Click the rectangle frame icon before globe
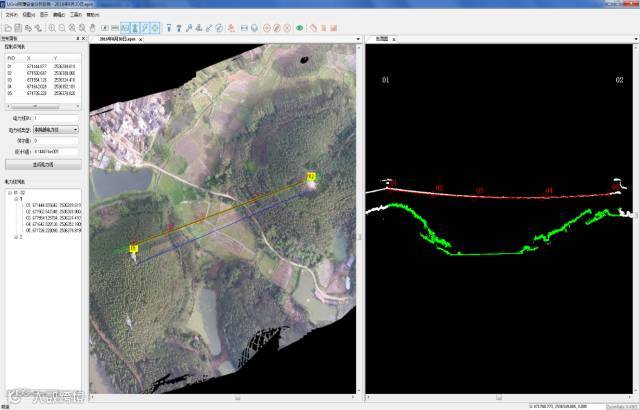Viewport: 640px width, 410px height. pyautogui.click(x=244, y=28)
